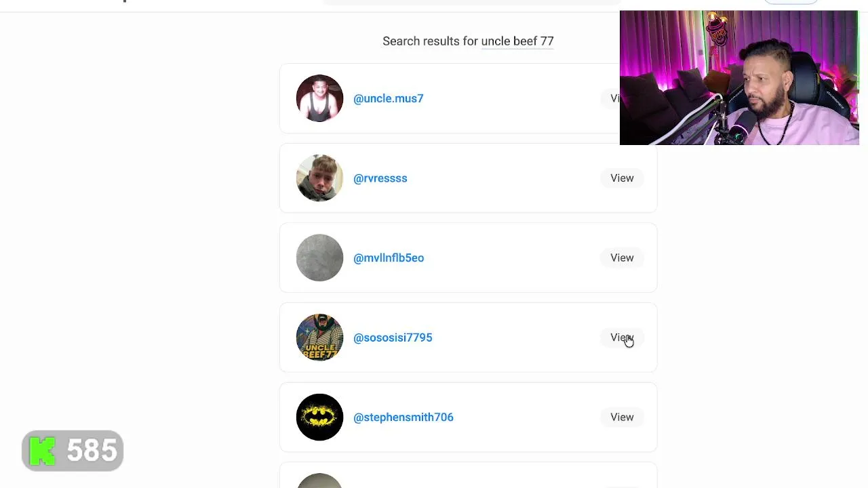The width and height of the screenshot is (868, 488).
Task: Open the @uncle.mus7 username link
Action: pos(388,98)
